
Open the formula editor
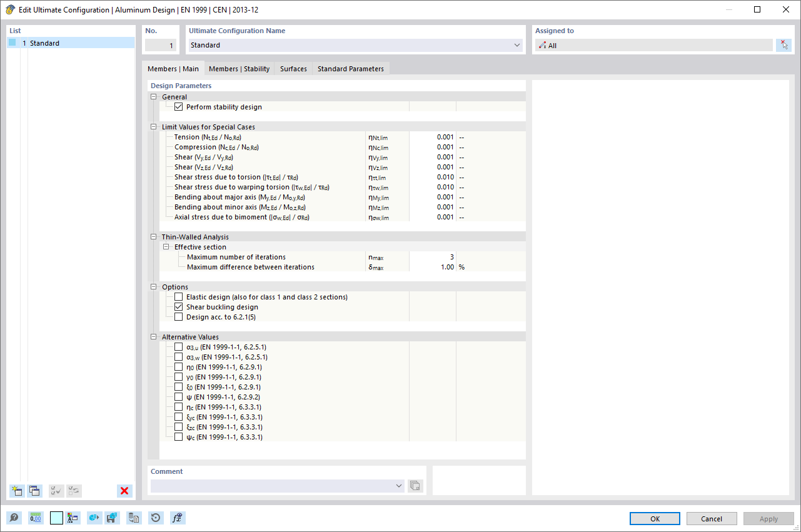point(177,518)
